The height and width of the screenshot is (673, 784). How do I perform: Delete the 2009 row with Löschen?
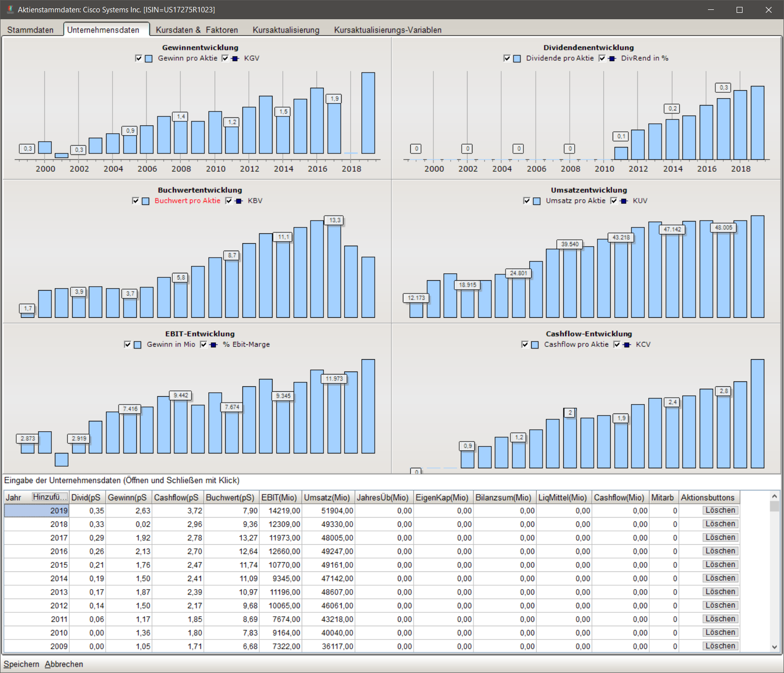coord(720,646)
